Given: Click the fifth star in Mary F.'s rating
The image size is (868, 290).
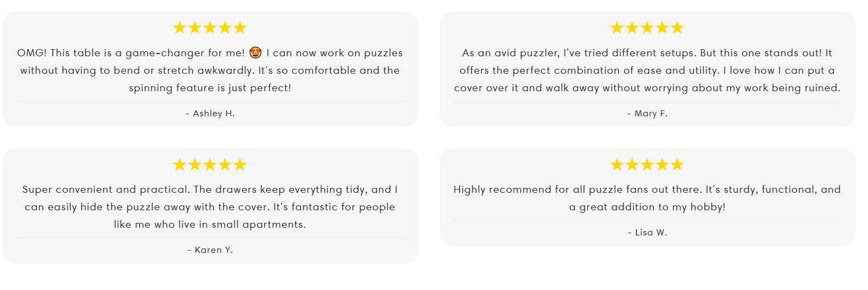Looking at the screenshot, I should (x=677, y=28).
